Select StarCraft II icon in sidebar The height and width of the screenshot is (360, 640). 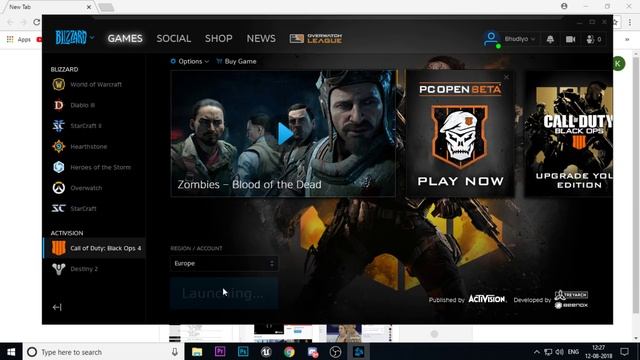59,126
